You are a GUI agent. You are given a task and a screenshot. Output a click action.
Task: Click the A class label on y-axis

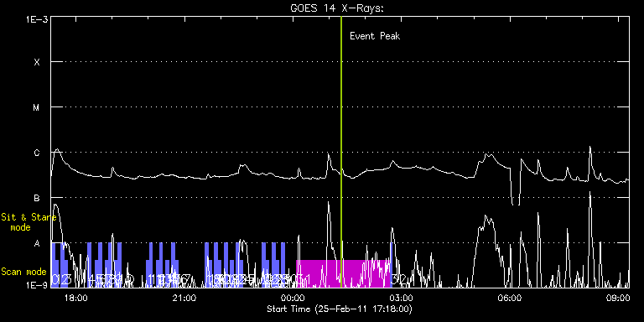37,243
